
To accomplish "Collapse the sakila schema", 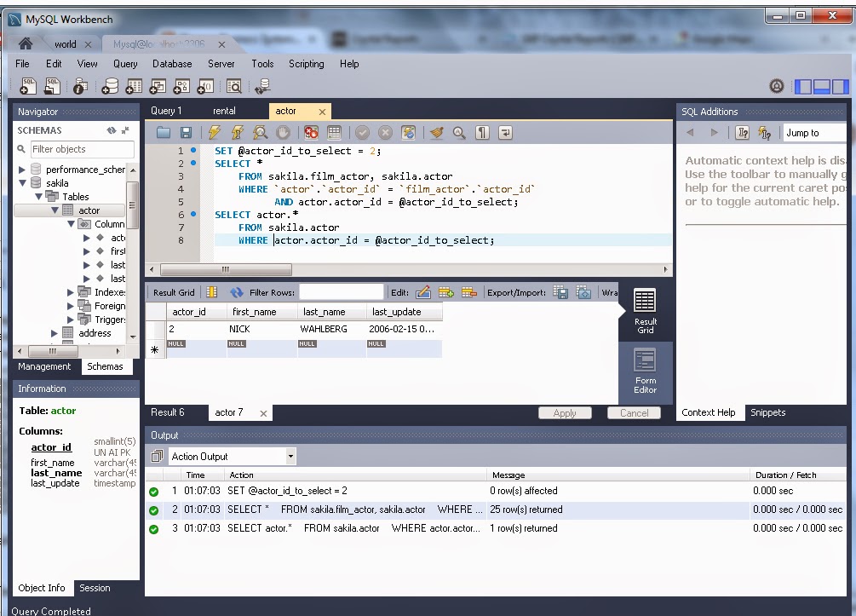I will (22, 183).
